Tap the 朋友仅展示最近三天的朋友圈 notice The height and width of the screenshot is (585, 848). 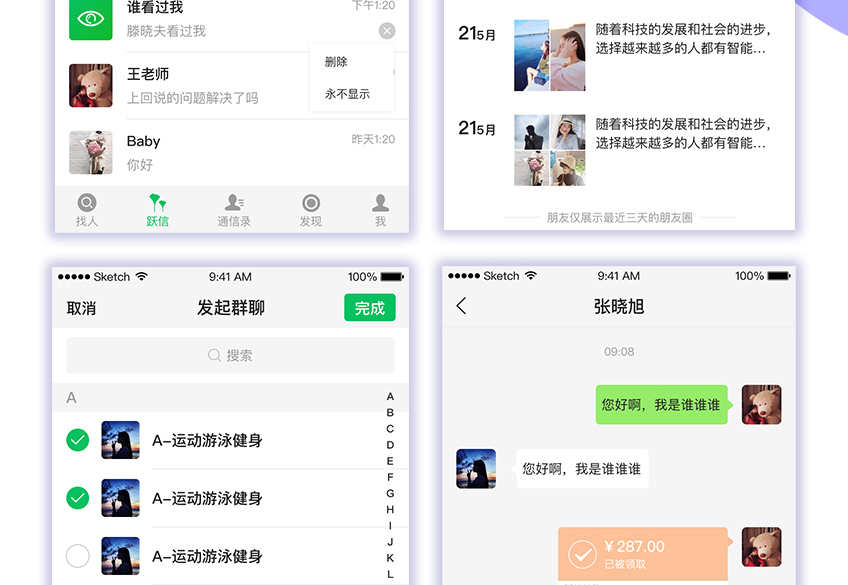619,218
